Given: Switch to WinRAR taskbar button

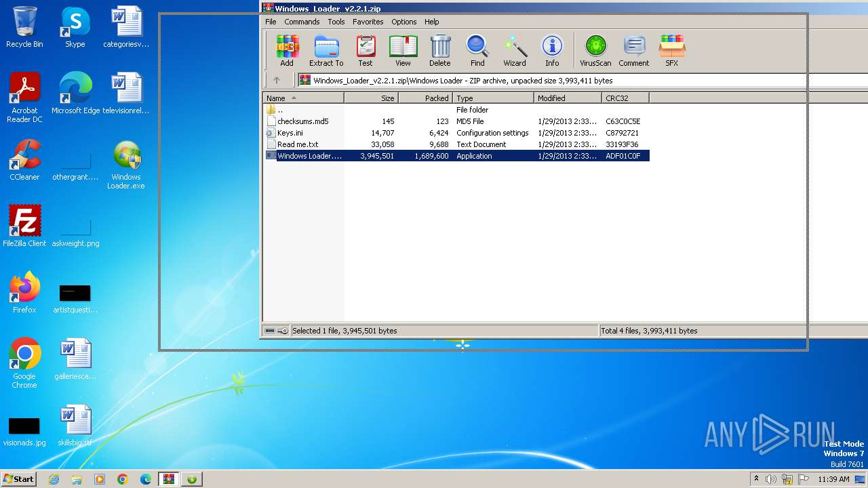Looking at the screenshot, I should click(x=168, y=479).
